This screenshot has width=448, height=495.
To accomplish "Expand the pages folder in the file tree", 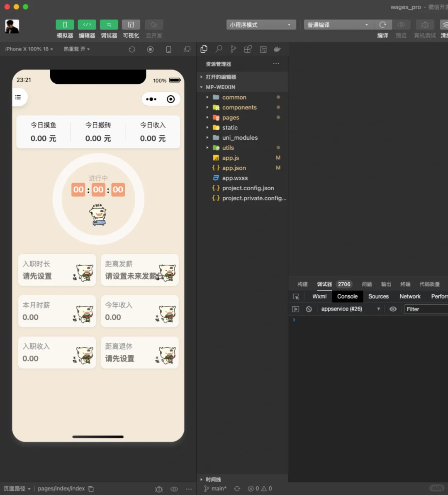I will (207, 117).
